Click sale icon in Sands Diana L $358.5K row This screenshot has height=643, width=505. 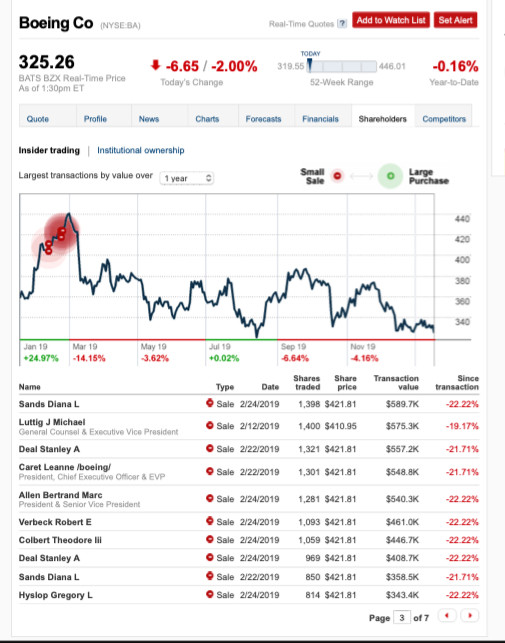(x=210, y=576)
